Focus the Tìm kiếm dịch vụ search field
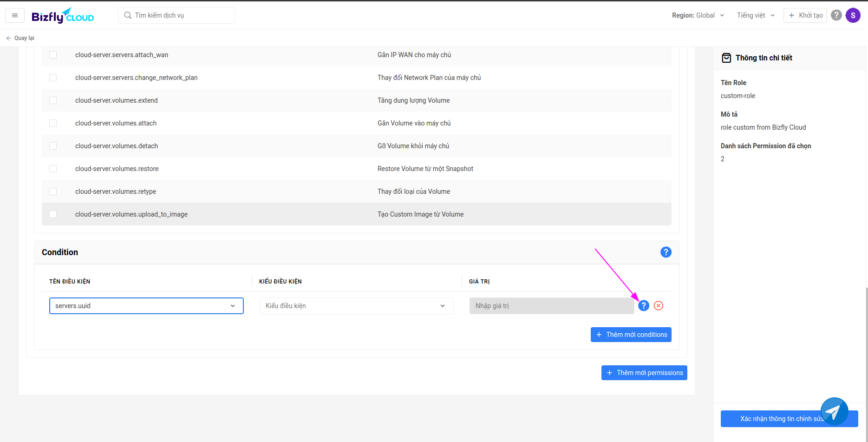 [176, 15]
